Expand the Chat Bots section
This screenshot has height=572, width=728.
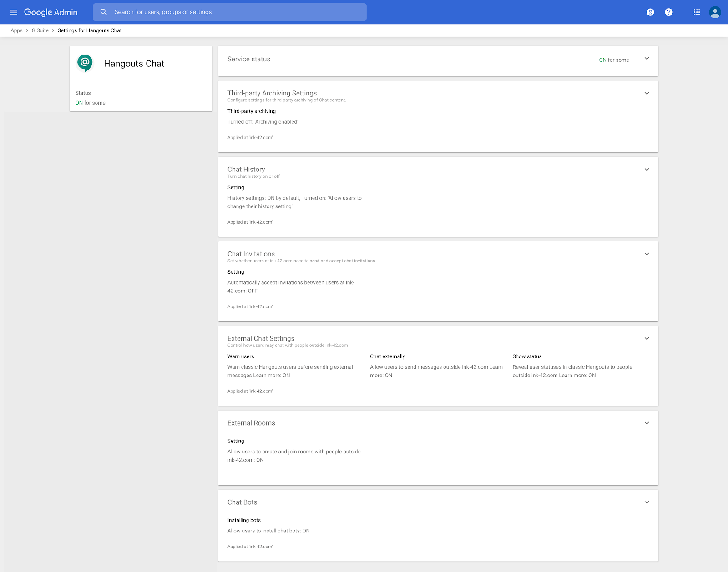[647, 502]
